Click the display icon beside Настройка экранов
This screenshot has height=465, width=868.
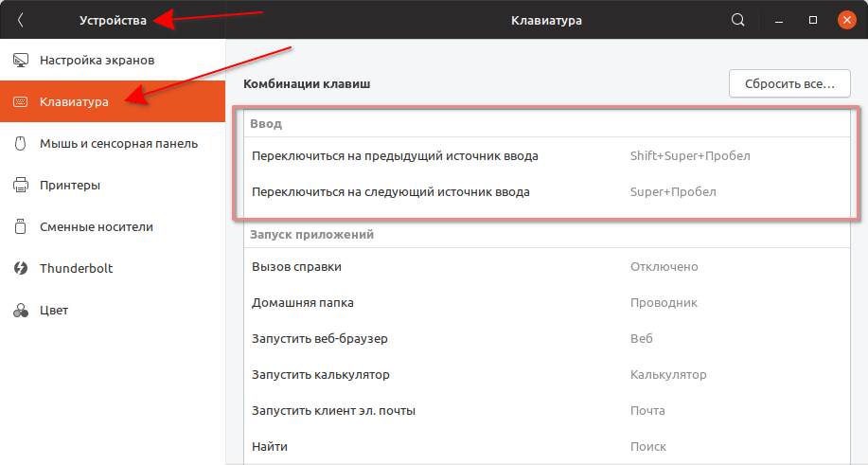[20, 61]
